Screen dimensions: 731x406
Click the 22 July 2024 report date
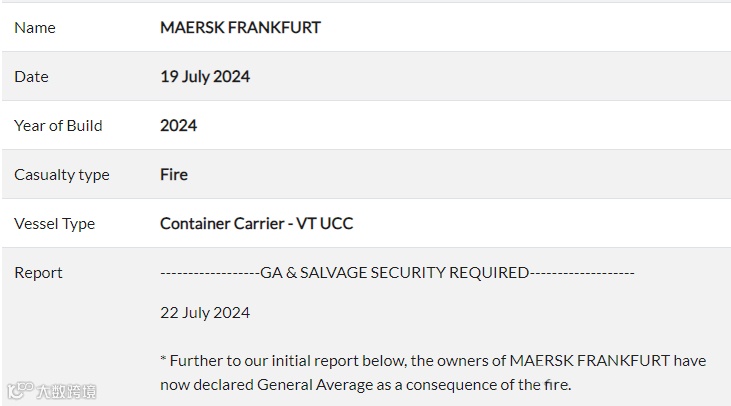pos(205,313)
